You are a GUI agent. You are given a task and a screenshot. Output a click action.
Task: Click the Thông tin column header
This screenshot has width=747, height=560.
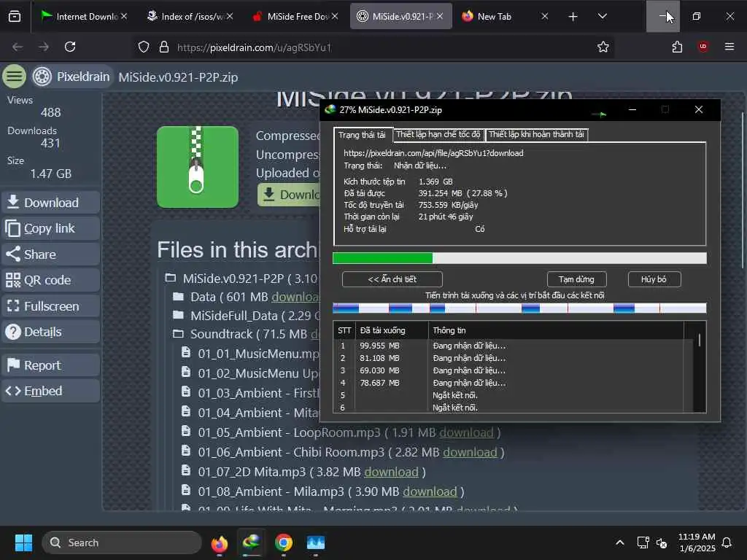(x=556, y=330)
